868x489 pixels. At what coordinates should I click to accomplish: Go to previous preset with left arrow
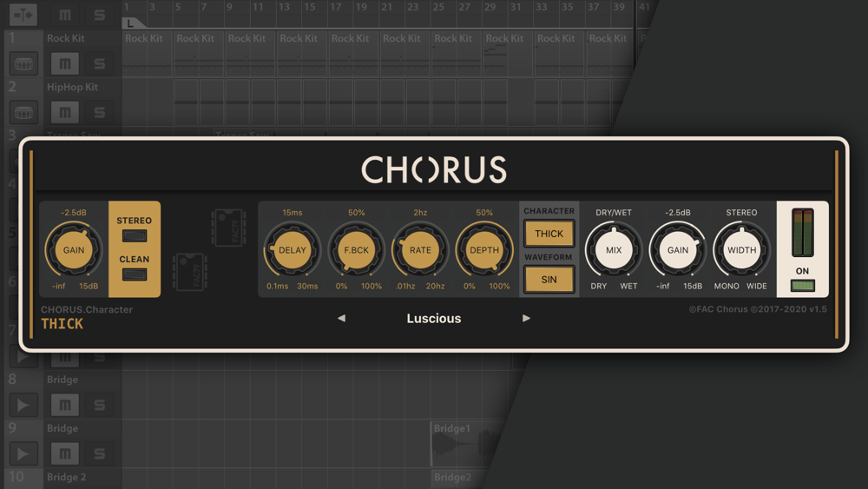(341, 318)
